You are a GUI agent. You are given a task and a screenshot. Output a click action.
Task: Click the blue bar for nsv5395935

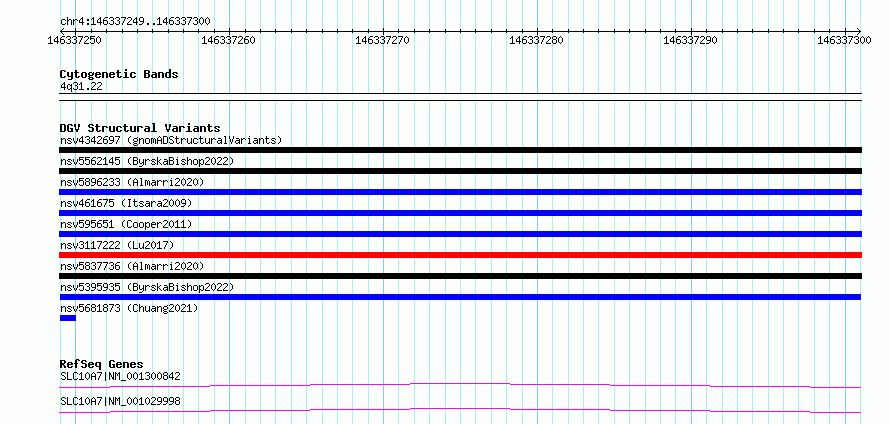460,297
